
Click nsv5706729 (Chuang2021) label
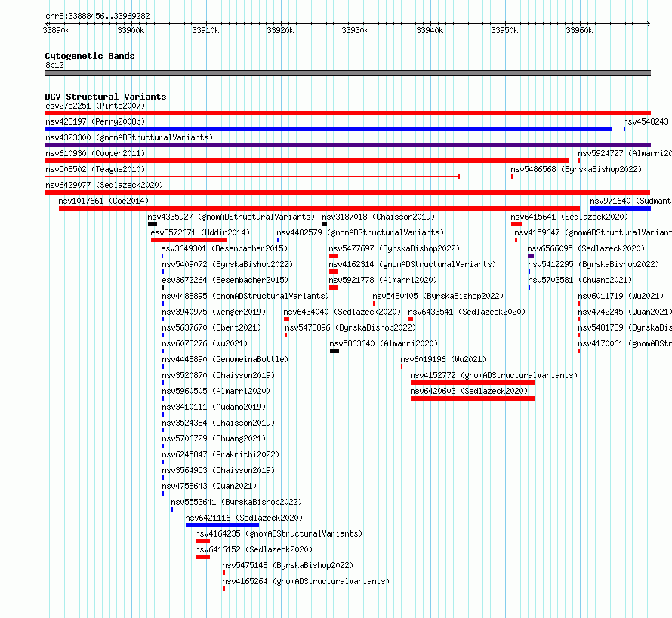point(214,438)
